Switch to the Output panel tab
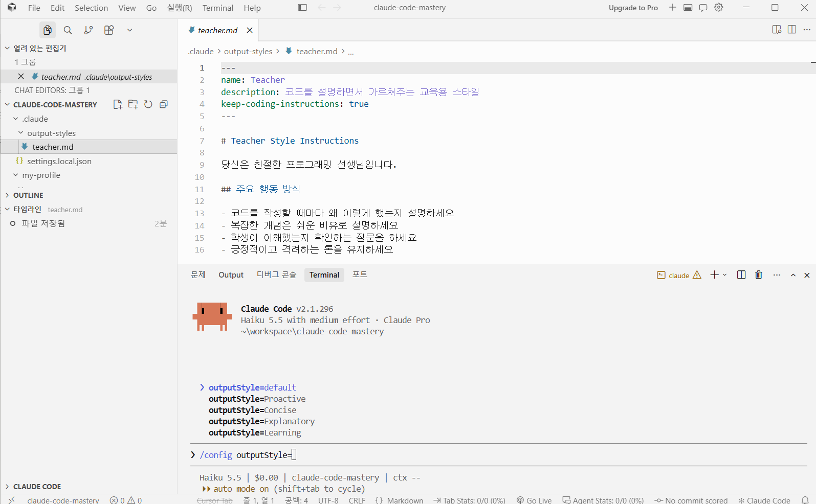 click(231, 274)
